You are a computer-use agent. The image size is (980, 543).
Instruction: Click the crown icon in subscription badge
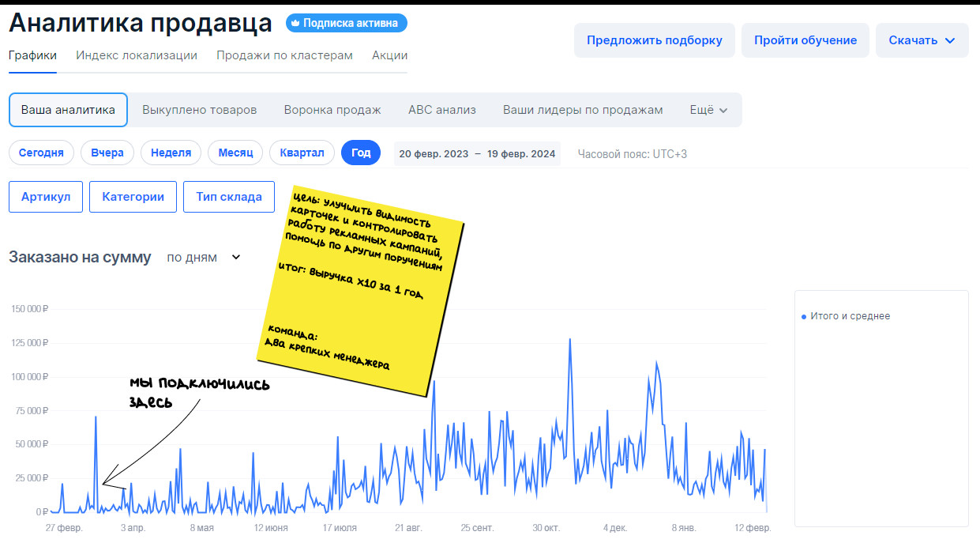[296, 24]
